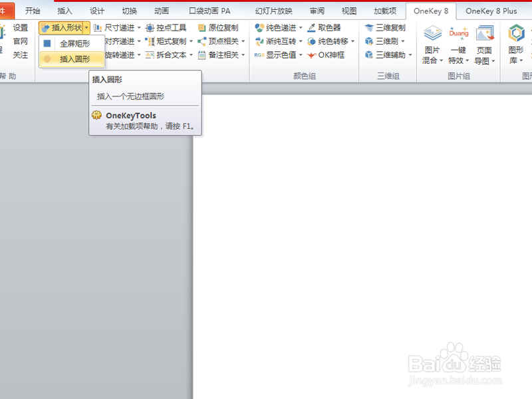Image resolution: width=532 pixels, height=399 pixels.
Task: Click the 纯色递进 color icon
Action: click(259, 27)
